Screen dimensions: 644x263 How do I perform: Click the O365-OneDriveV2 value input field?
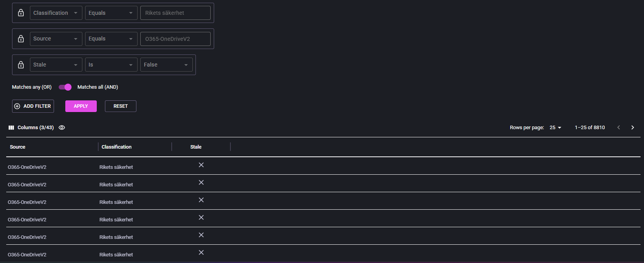(x=175, y=39)
